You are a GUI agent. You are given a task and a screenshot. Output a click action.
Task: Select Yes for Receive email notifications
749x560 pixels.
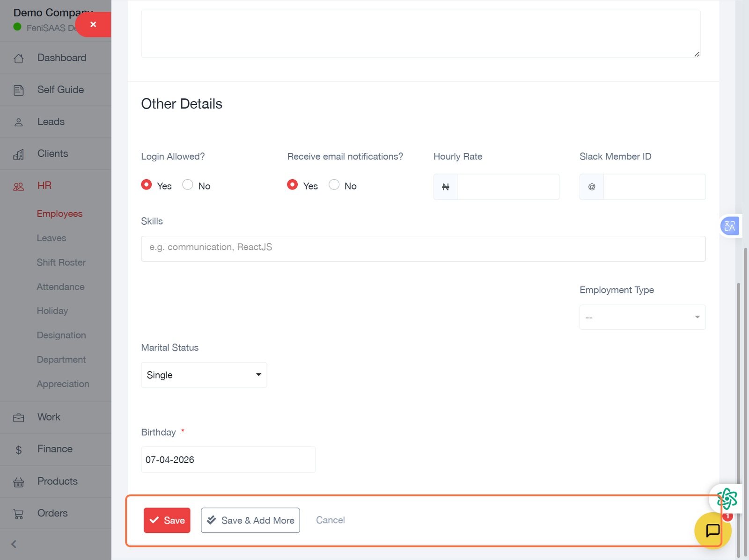(x=293, y=185)
